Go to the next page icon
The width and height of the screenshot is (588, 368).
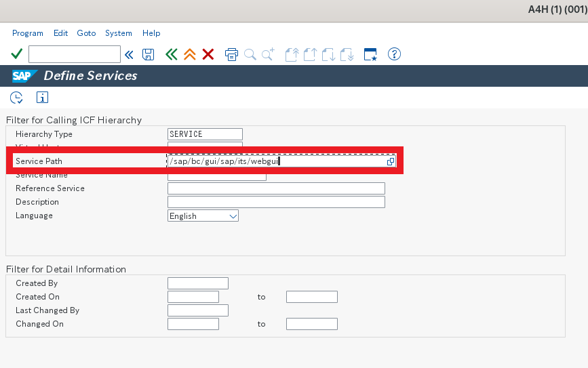click(x=328, y=54)
